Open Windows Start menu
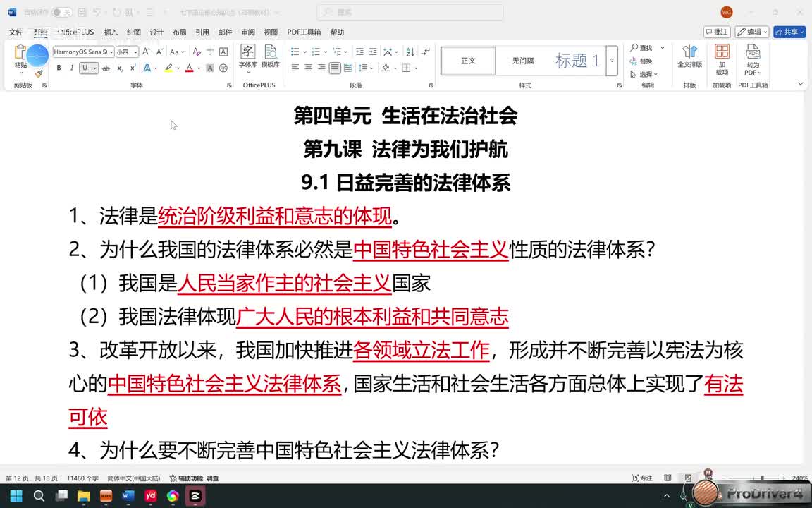 16,496
